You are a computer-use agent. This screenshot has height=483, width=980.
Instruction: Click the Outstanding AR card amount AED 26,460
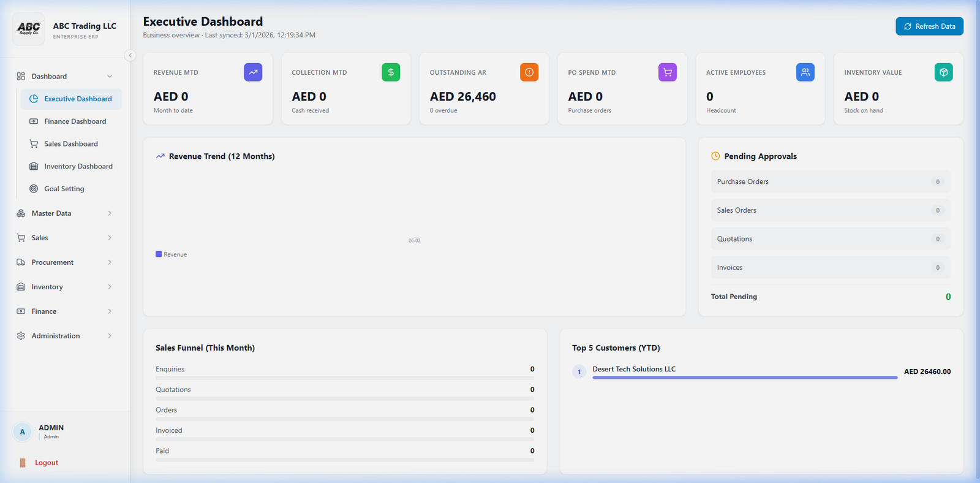[x=463, y=97]
